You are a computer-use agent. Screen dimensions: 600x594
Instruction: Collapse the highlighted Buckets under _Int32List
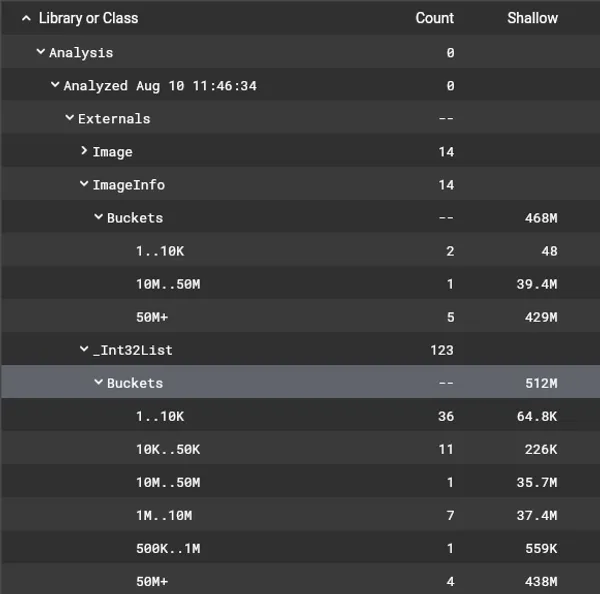pyautogui.click(x=99, y=383)
